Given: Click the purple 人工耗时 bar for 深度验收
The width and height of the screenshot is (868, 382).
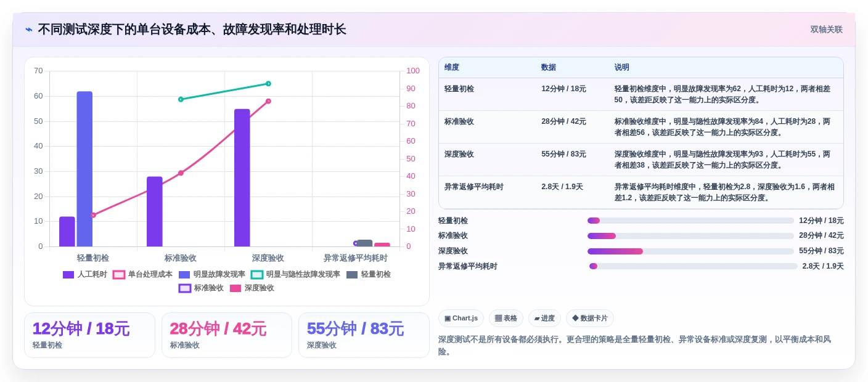Looking at the screenshot, I should pyautogui.click(x=242, y=177).
